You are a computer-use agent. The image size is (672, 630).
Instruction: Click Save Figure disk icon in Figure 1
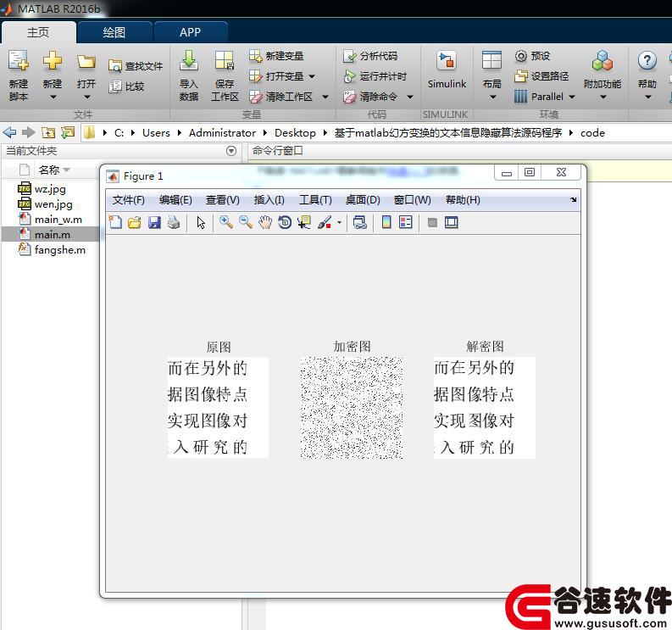pyautogui.click(x=154, y=222)
